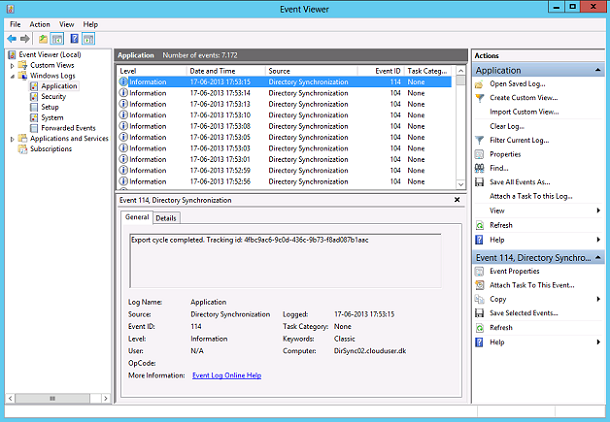Screen dimensions: 610x422
Task: Expand the Applications and Services tree node
Action: pos(12,139)
